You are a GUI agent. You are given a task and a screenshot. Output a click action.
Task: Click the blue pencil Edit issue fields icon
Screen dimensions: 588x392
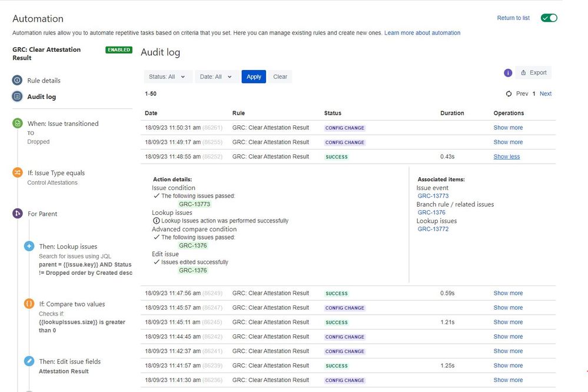click(29, 361)
